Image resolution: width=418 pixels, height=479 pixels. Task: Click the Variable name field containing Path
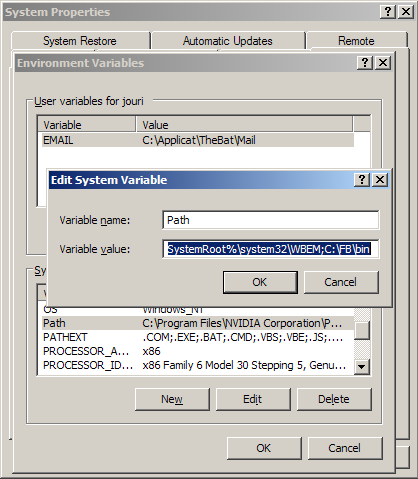point(271,220)
